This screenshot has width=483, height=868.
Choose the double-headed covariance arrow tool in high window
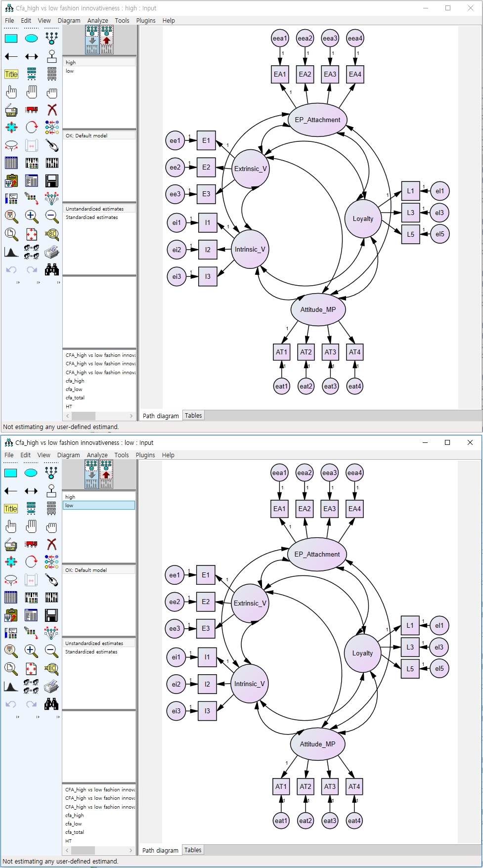point(31,56)
